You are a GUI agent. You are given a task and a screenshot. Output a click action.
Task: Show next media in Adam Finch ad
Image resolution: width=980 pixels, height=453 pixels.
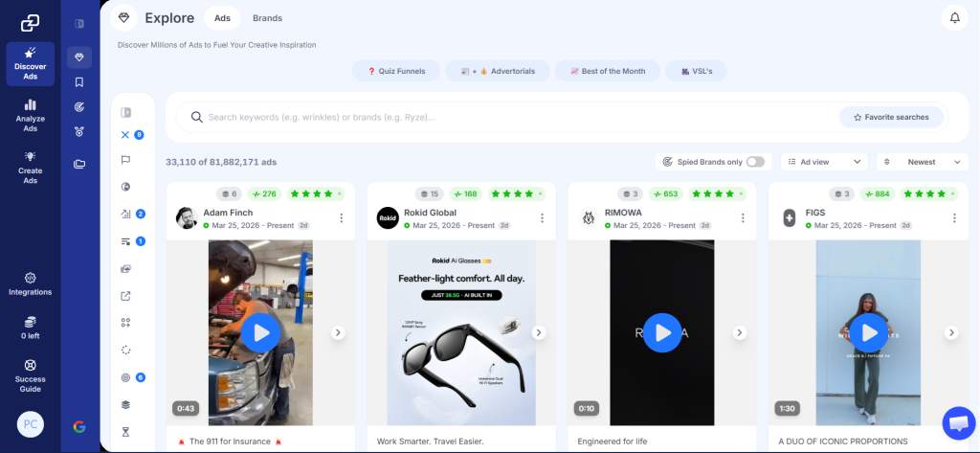pos(338,333)
